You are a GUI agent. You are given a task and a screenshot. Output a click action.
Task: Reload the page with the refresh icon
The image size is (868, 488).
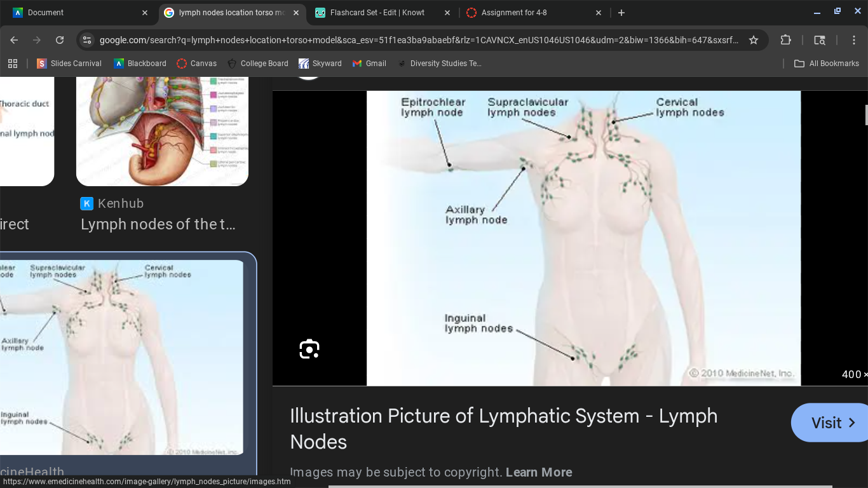tap(60, 40)
